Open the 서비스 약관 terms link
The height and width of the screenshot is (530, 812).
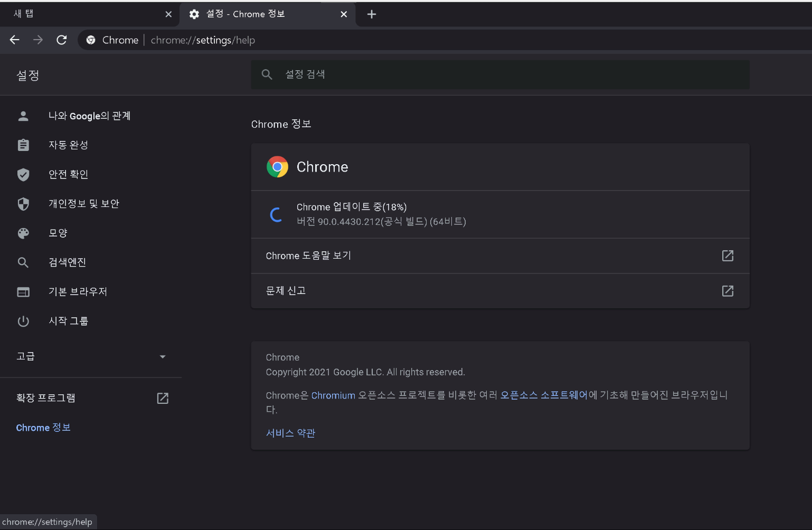(x=290, y=433)
